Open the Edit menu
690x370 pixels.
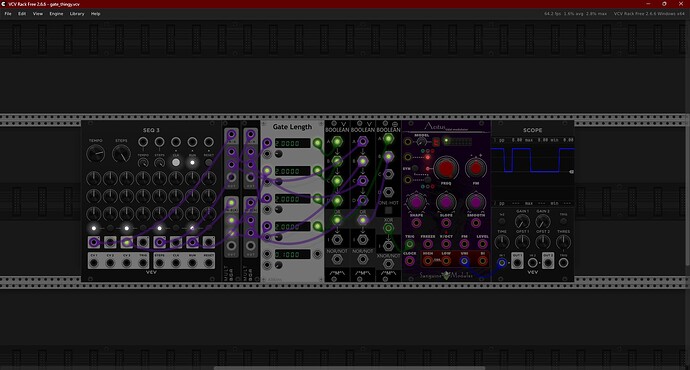point(22,14)
